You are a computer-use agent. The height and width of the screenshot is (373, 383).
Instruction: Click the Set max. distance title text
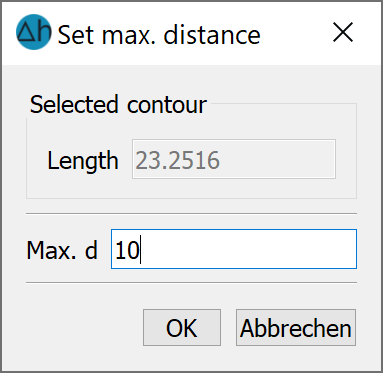click(x=159, y=35)
